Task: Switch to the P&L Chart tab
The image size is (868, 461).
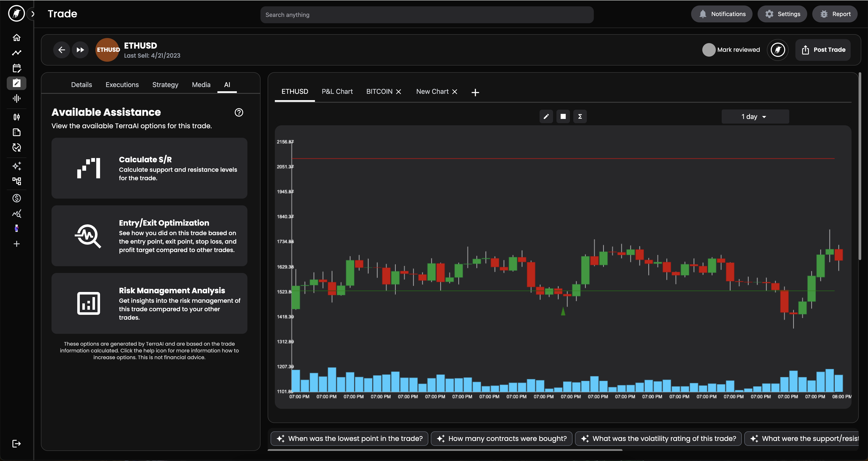Action: click(337, 91)
